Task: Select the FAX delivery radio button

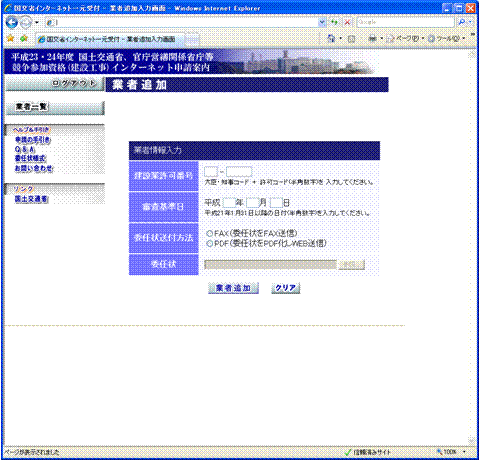Action: (209, 233)
